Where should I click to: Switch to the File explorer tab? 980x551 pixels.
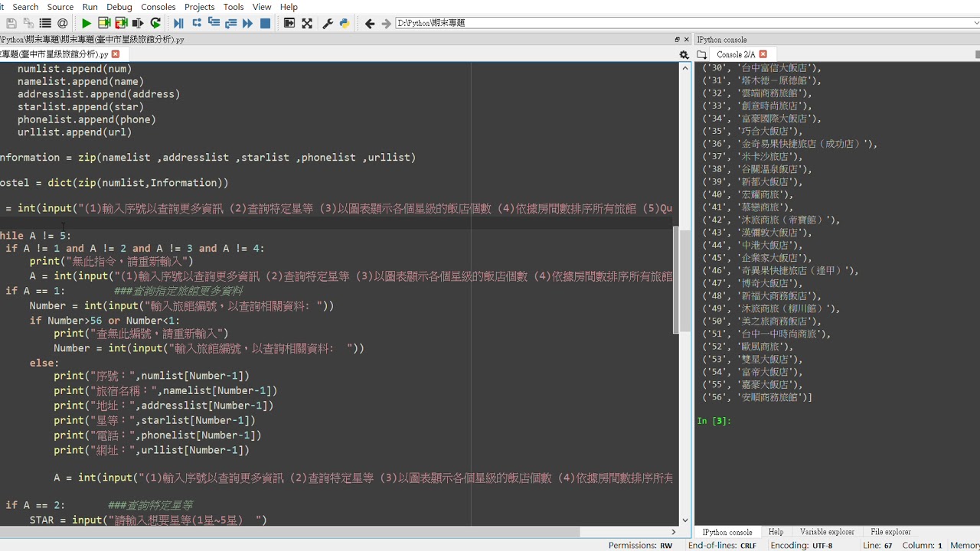[x=890, y=532]
